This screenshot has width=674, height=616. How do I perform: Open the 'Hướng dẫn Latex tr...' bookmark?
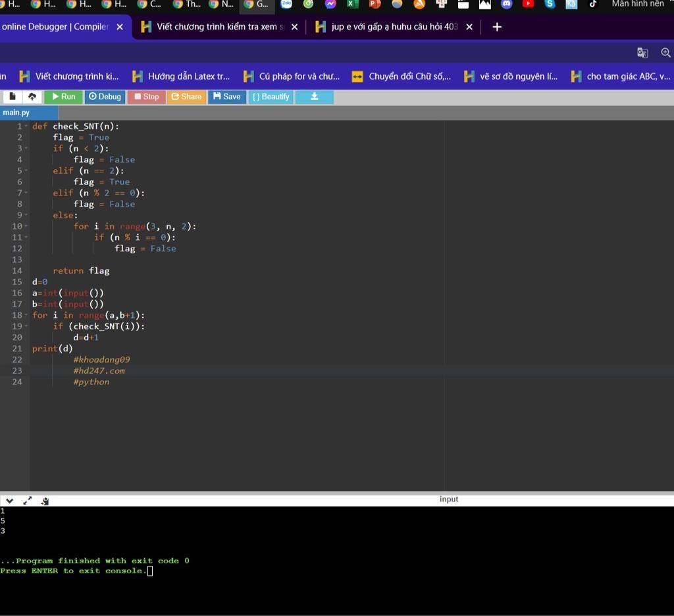click(x=181, y=76)
